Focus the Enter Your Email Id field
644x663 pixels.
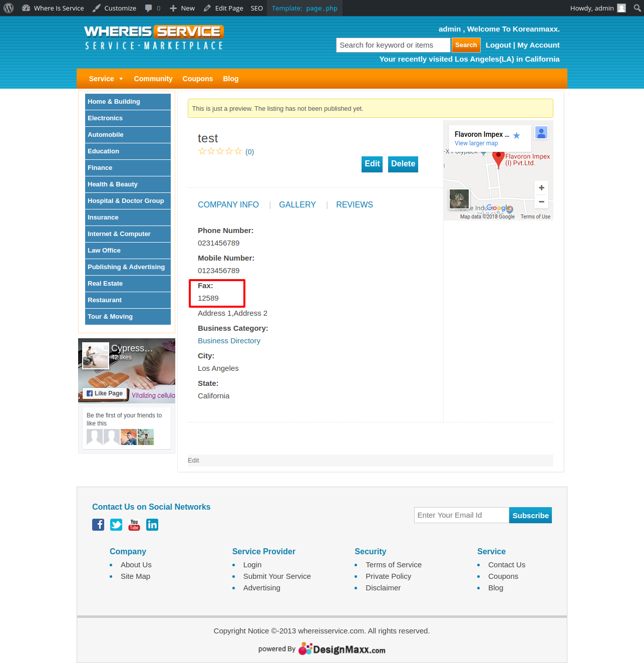click(x=461, y=515)
